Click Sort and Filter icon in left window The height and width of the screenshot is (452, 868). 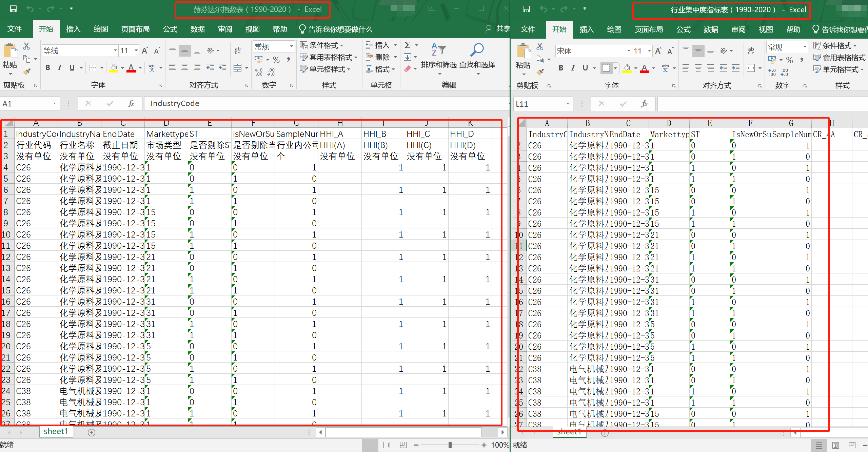pos(438,49)
